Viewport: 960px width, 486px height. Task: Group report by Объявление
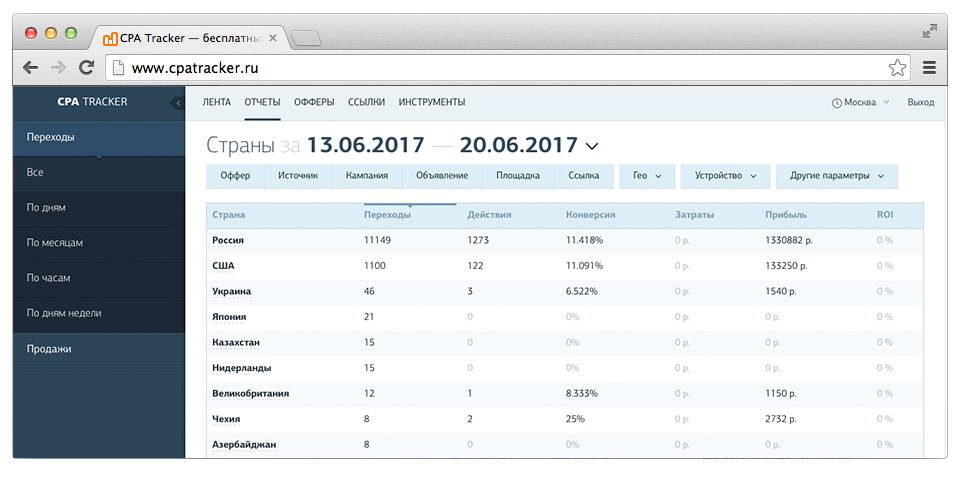pyautogui.click(x=442, y=176)
